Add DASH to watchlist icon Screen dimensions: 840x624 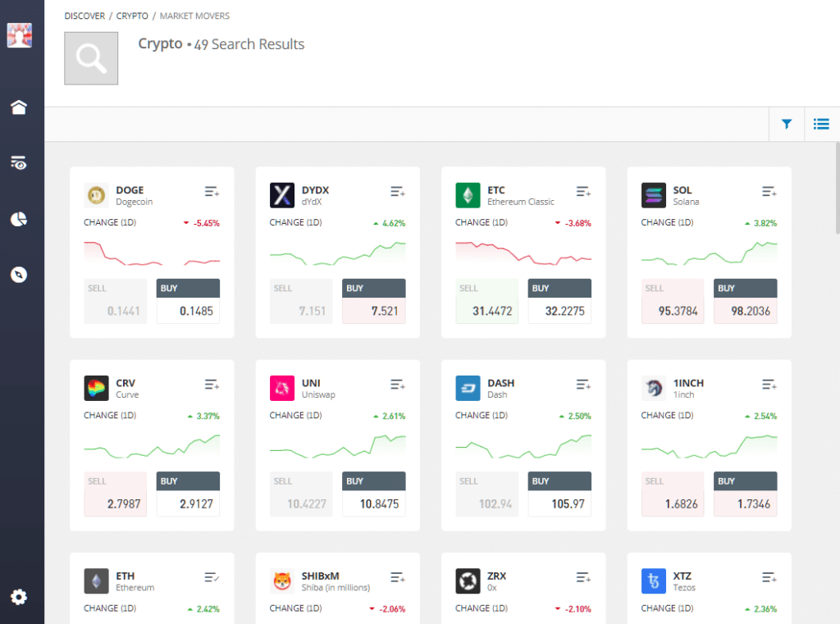pyautogui.click(x=583, y=385)
